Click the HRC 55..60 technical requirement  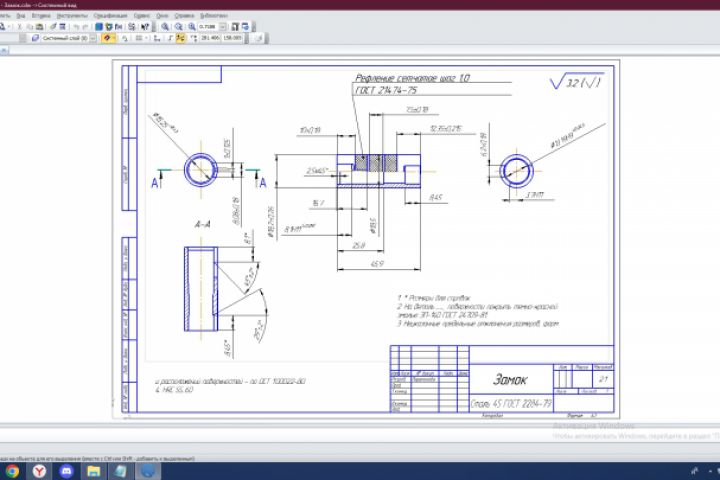tap(174, 390)
